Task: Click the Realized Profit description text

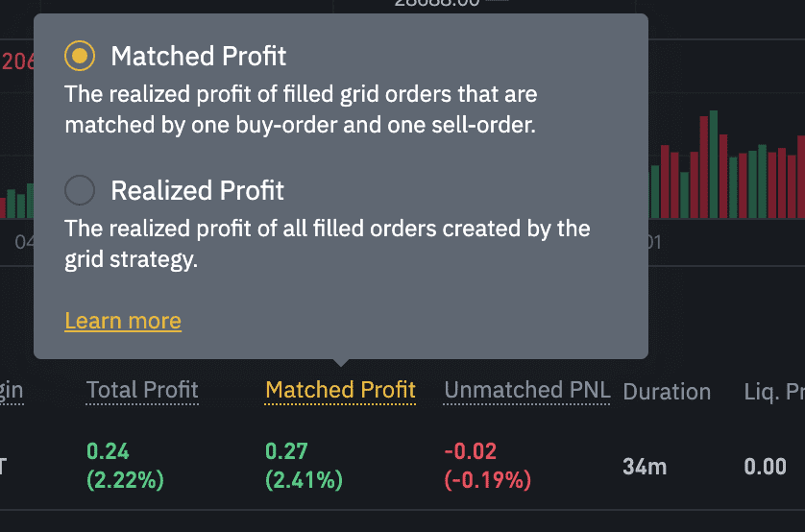Action: pyautogui.click(x=327, y=244)
